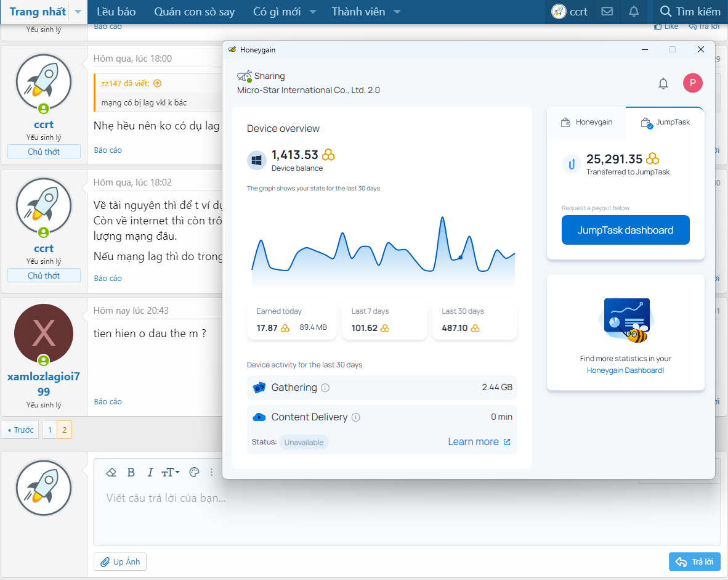Click the zz147 đã viết quote header
The height and width of the screenshot is (580, 728).
125,84
